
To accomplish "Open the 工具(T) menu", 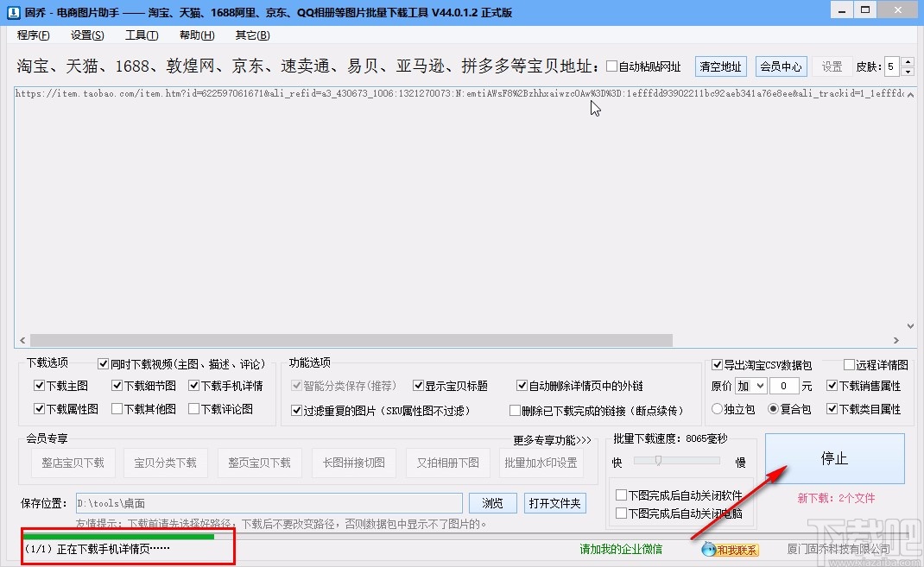I will 142,35.
